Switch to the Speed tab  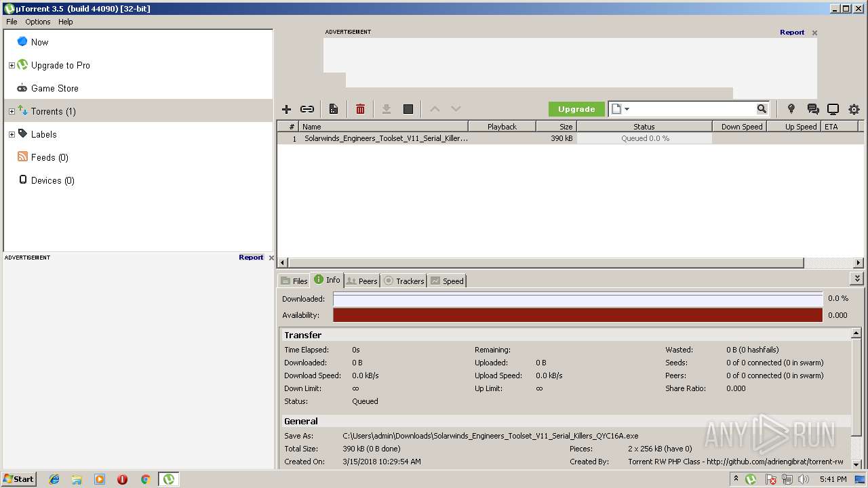coord(447,281)
